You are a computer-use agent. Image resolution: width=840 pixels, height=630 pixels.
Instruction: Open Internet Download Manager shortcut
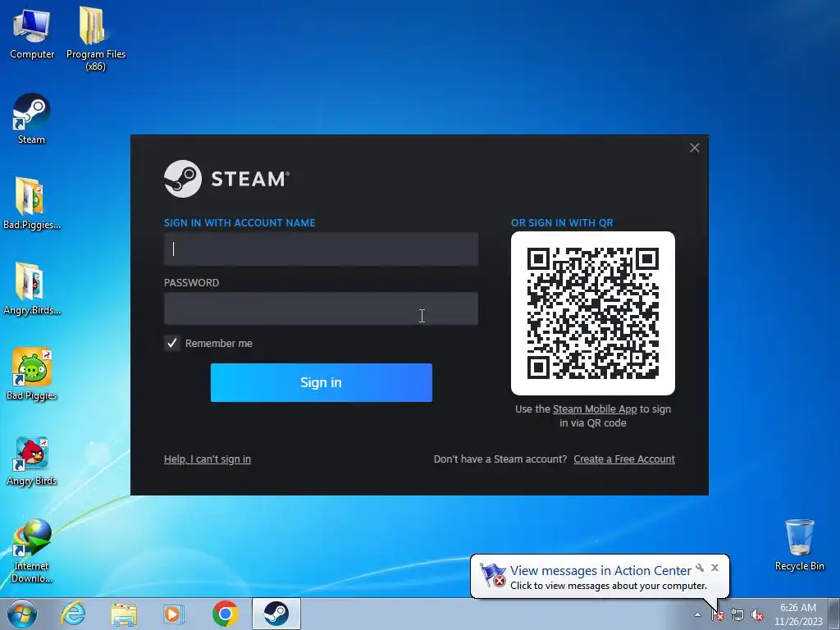click(31, 550)
